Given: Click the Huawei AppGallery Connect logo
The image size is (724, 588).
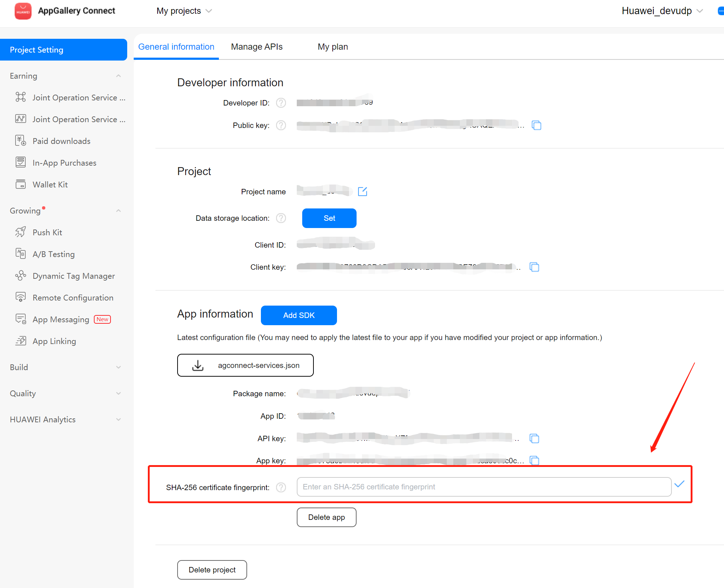Looking at the screenshot, I should (23, 11).
